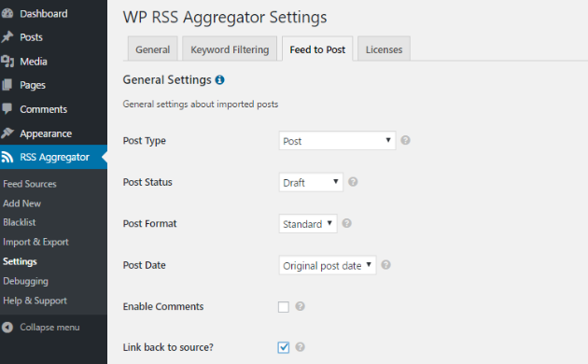Click the Collapse menu arrow icon
This screenshot has height=364, width=588.
click(7, 328)
